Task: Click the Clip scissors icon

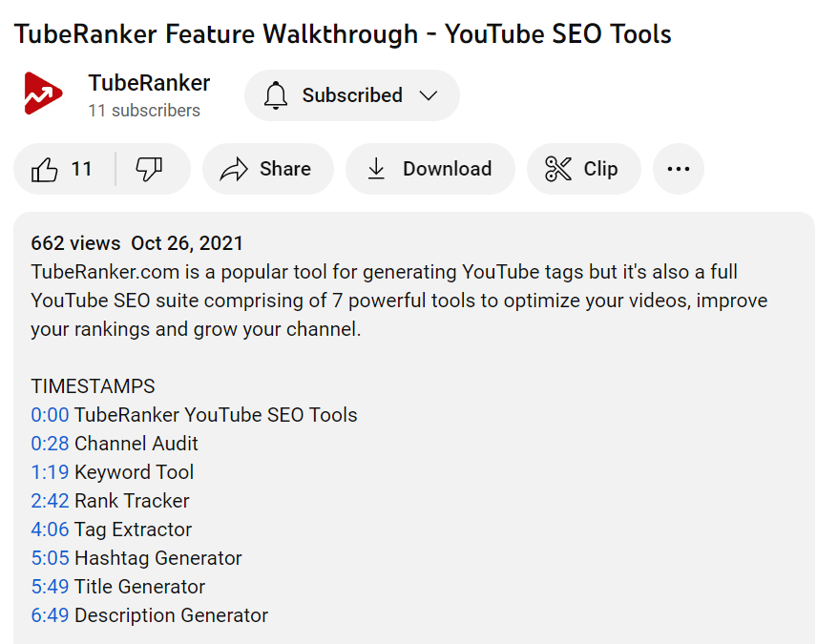Action: click(558, 169)
